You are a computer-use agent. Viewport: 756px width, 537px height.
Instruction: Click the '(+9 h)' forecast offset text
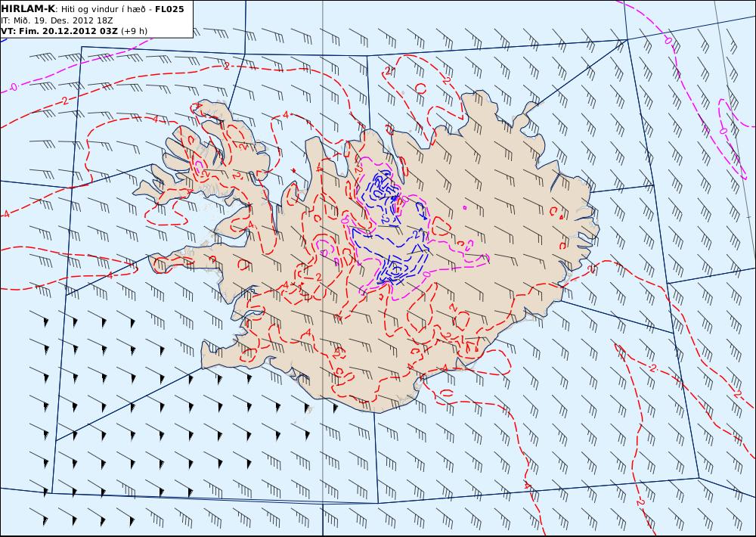pos(134,31)
